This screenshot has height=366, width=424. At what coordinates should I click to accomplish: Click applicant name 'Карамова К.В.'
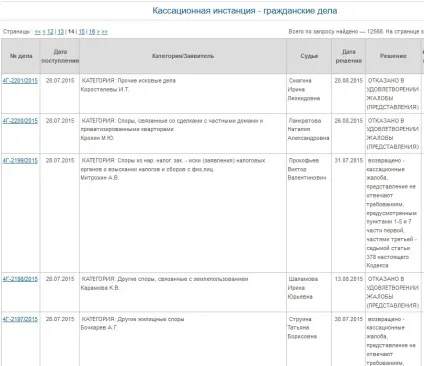(x=100, y=288)
